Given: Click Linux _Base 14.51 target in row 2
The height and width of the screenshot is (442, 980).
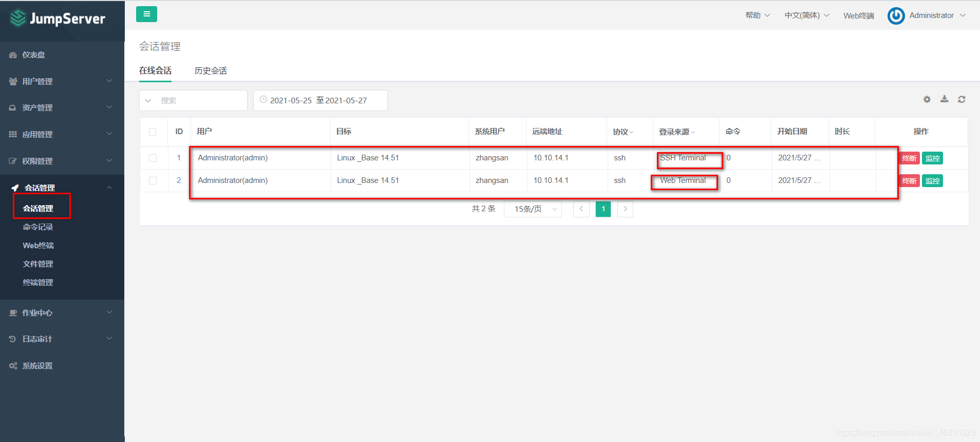Looking at the screenshot, I should [368, 180].
